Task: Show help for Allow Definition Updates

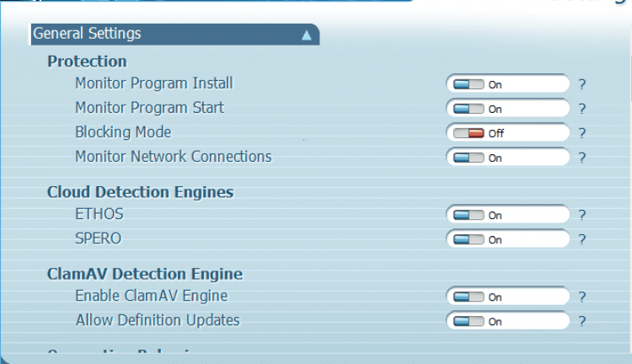Action: tap(581, 321)
